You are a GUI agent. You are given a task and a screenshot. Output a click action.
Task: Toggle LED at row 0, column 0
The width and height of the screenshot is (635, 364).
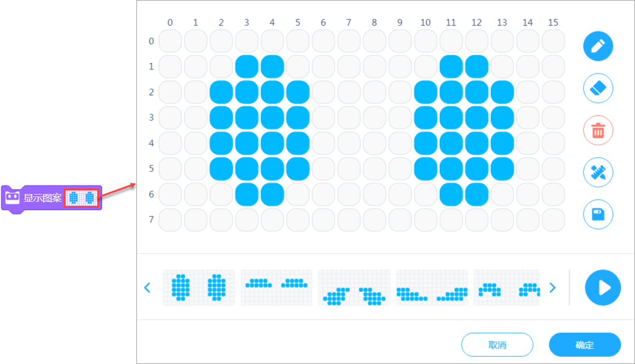pos(170,41)
